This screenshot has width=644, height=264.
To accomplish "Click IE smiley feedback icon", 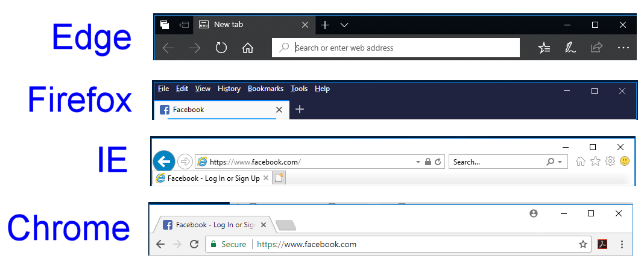I will (x=625, y=161).
